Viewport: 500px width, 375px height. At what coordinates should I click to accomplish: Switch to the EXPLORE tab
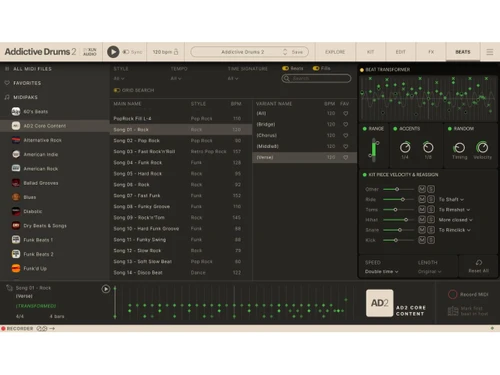(x=335, y=52)
